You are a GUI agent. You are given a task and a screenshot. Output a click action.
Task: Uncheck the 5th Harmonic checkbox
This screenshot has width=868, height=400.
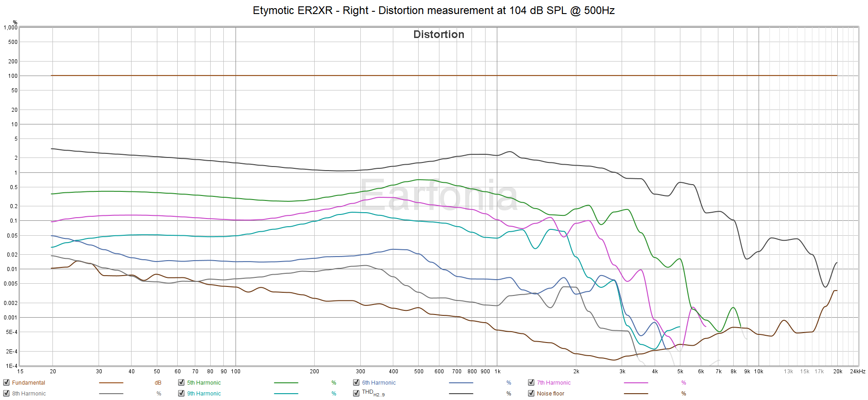tap(181, 382)
